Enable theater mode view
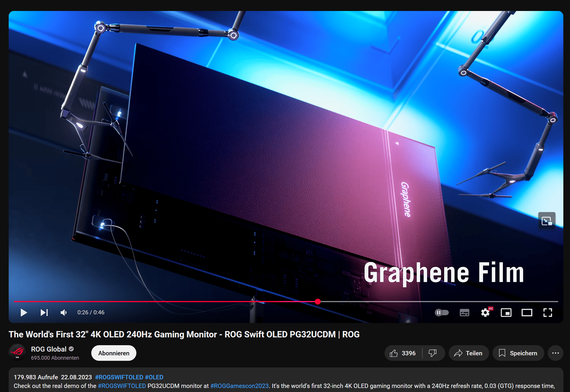This screenshot has width=570, height=392. 527,313
